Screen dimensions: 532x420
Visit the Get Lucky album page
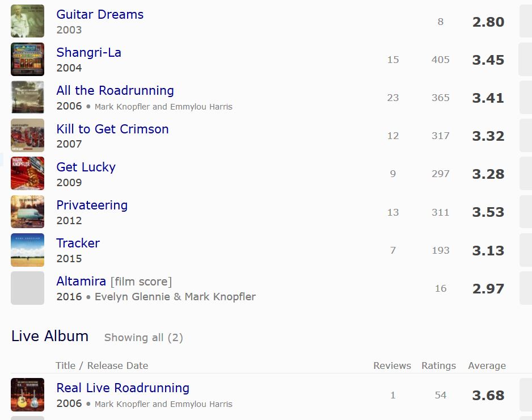pyautogui.click(x=86, y=167)
